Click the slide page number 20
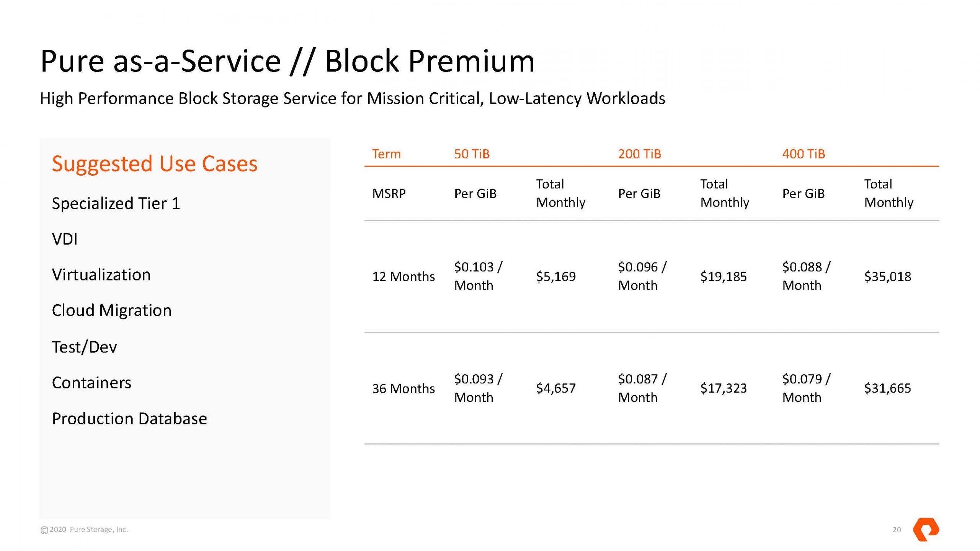 coord(897,530)
